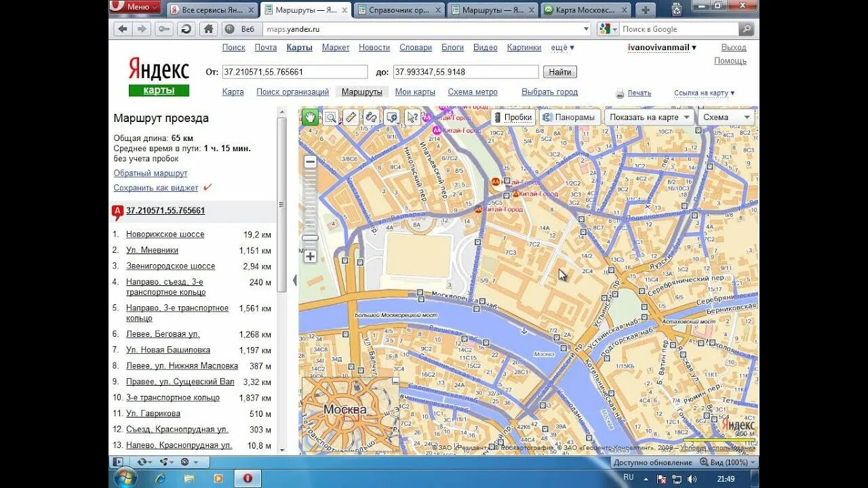Click the volume speaker tray icon
This screenshot has width=868, height=488.
pyautogui.click(x=692, y=479)
